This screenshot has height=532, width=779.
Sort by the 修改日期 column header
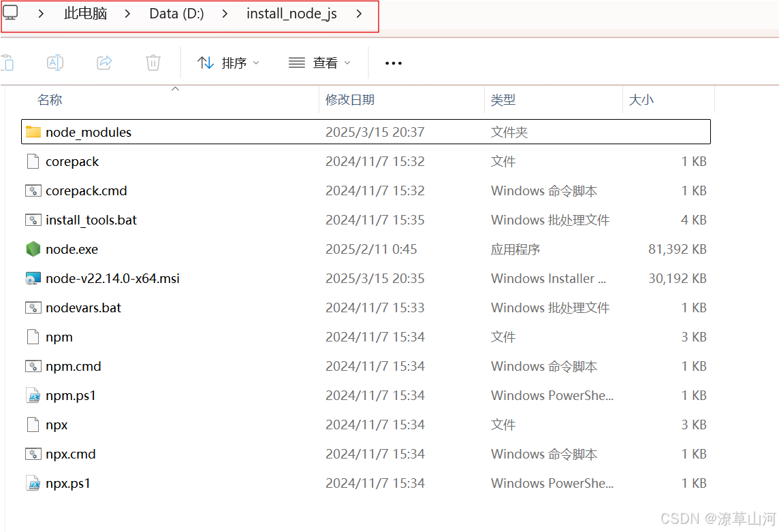350,100
